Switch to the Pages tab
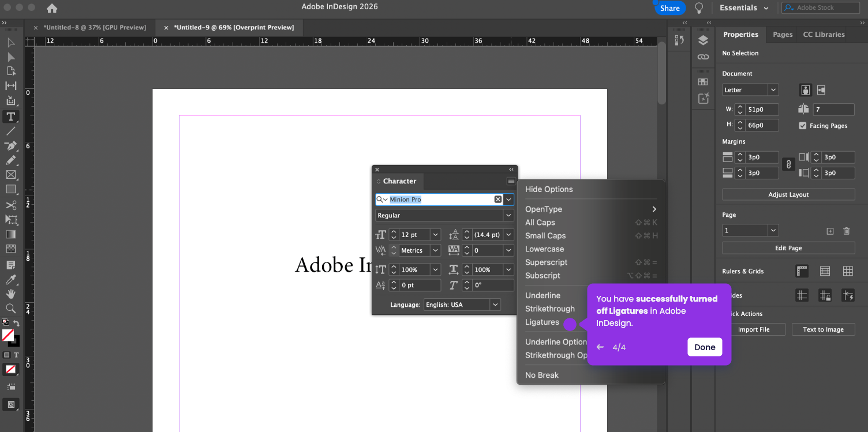Image resolution: width=868 pixels, height=432 pixels. point(783,35)
